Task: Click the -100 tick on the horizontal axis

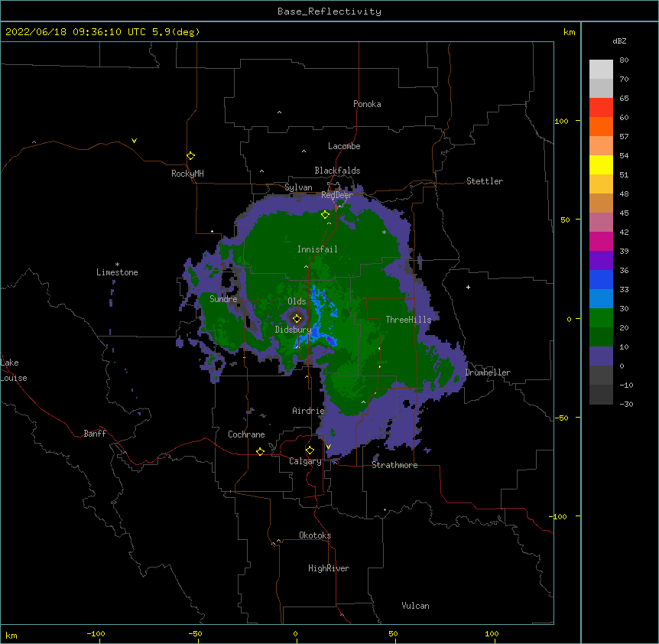Action: [96, 634]
